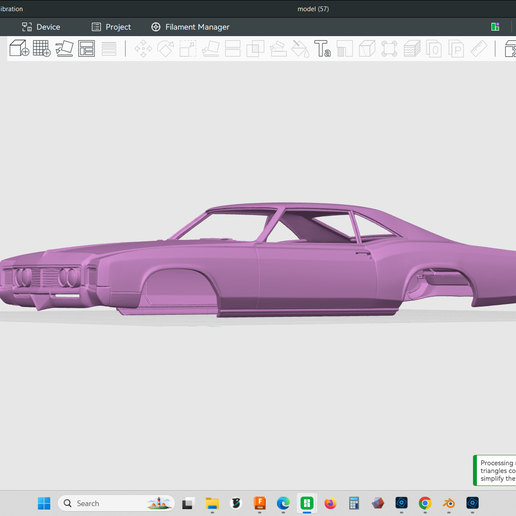Viewport: 516px width, 516px height.
Task: Open the Filament Manager tab
Action: pyautogui.click(x=190, y=27)
